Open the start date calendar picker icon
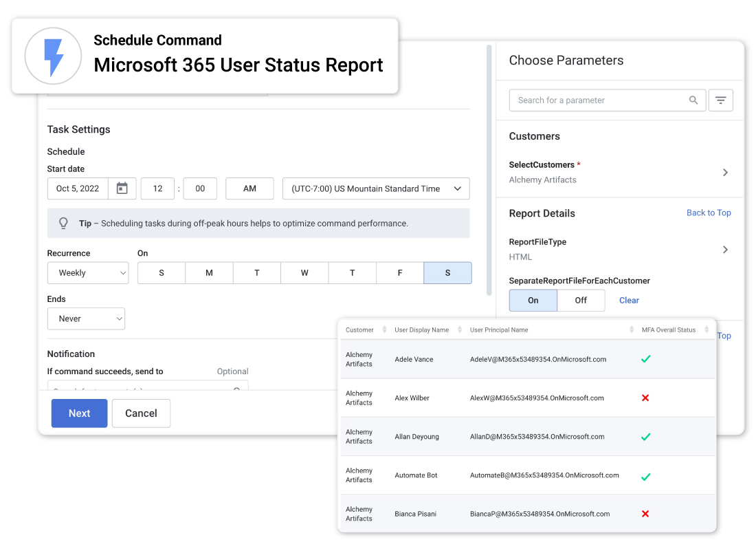This screenshot has width=756, height=551. point(122,188)
